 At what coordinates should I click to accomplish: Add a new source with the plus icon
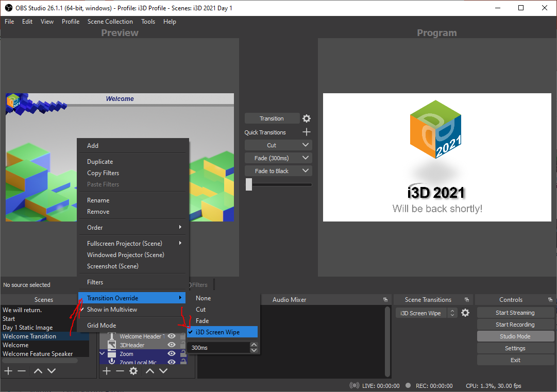(x=106, y=370)
